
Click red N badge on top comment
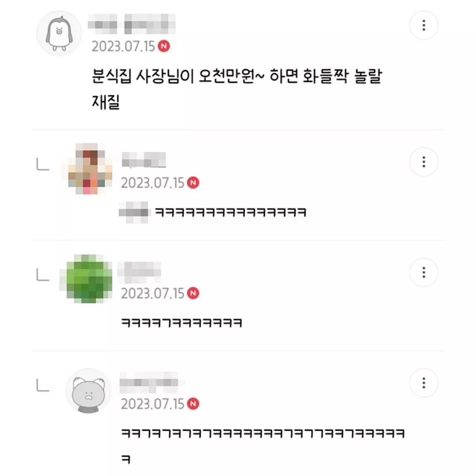click(164, 46)
